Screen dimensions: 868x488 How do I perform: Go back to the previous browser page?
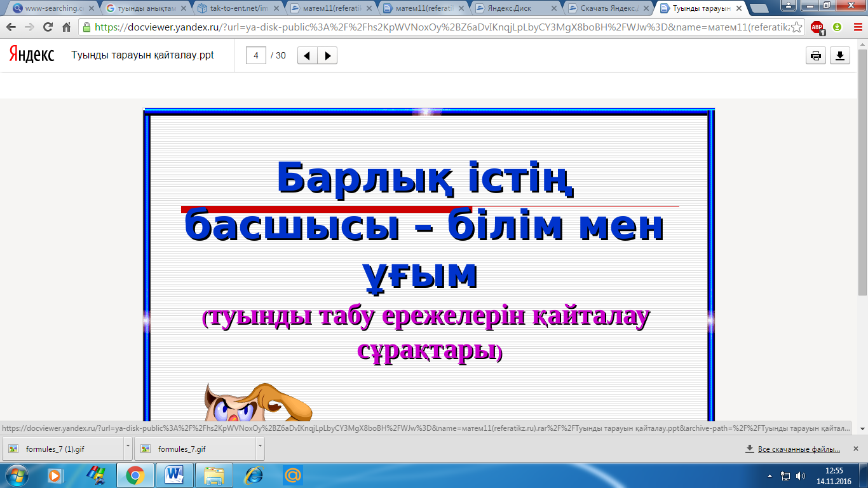pyautogui.click(x=11, y=27)
